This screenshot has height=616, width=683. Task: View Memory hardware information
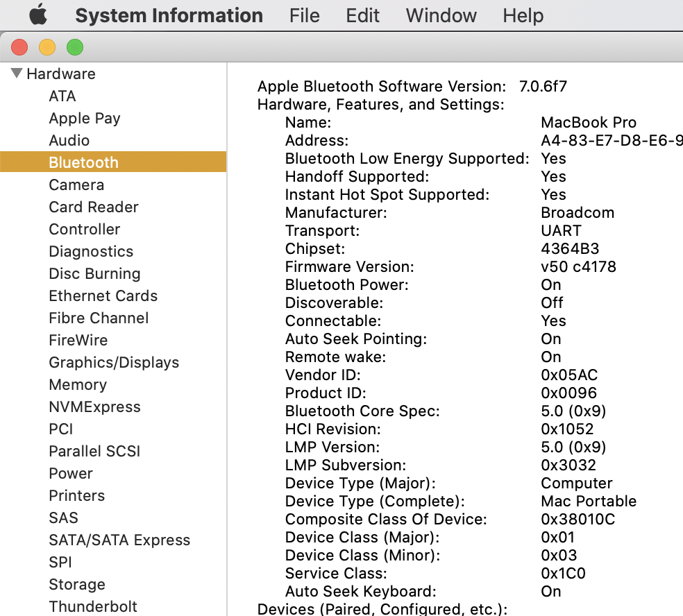point(78,385)
